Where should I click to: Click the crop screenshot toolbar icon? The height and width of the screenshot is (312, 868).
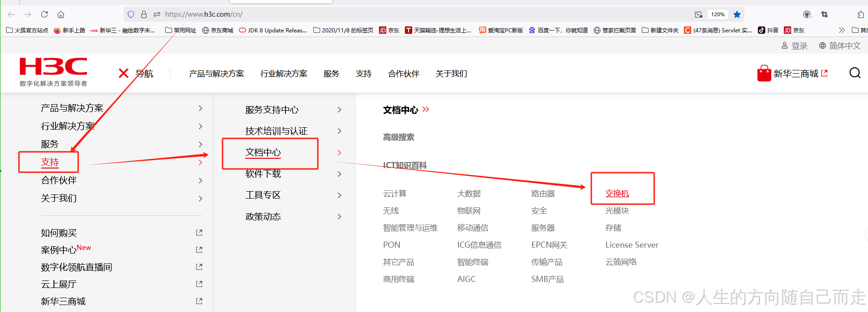pos(825,14)
